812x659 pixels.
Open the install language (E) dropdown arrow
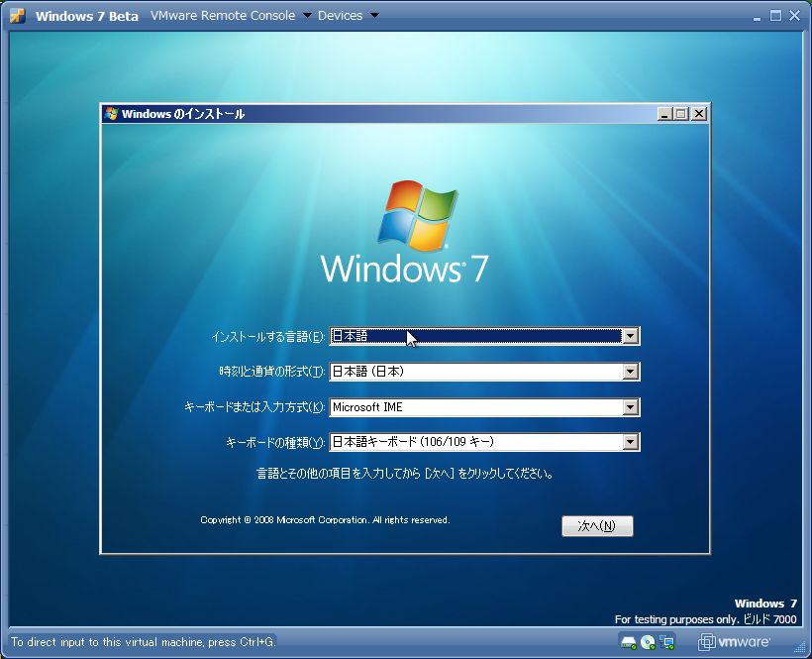click(x=630, y=336)
